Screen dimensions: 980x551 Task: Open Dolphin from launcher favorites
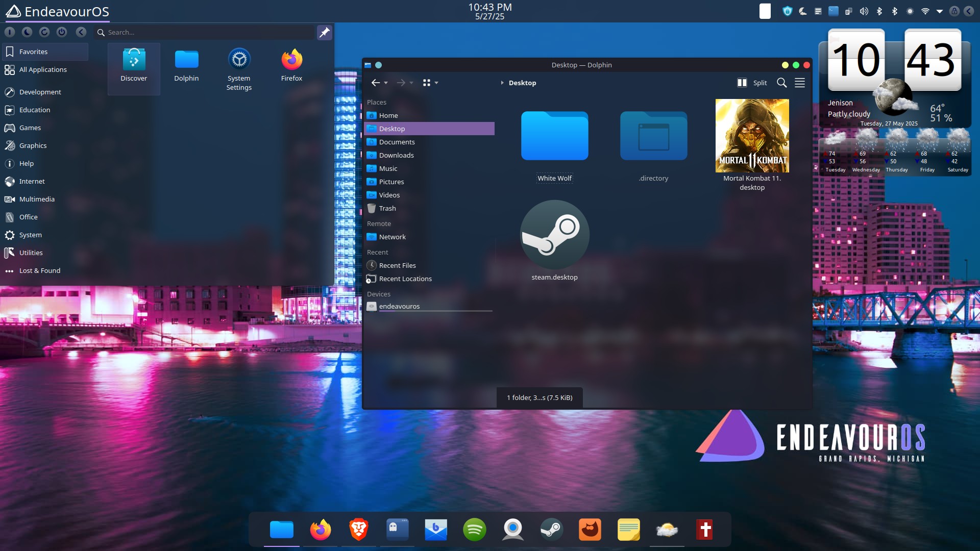(x=186, y=69)
